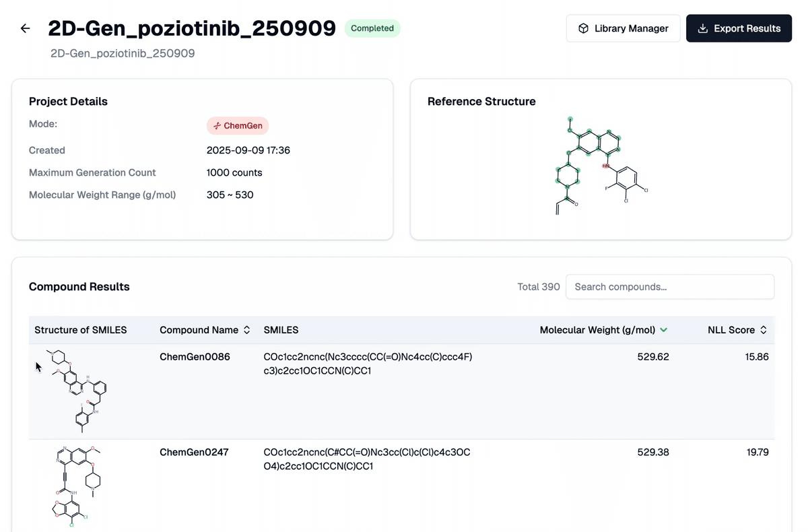Select the SMILES column header
The image size is (808, 532).
pyautogui.click(x=281, y=330)
